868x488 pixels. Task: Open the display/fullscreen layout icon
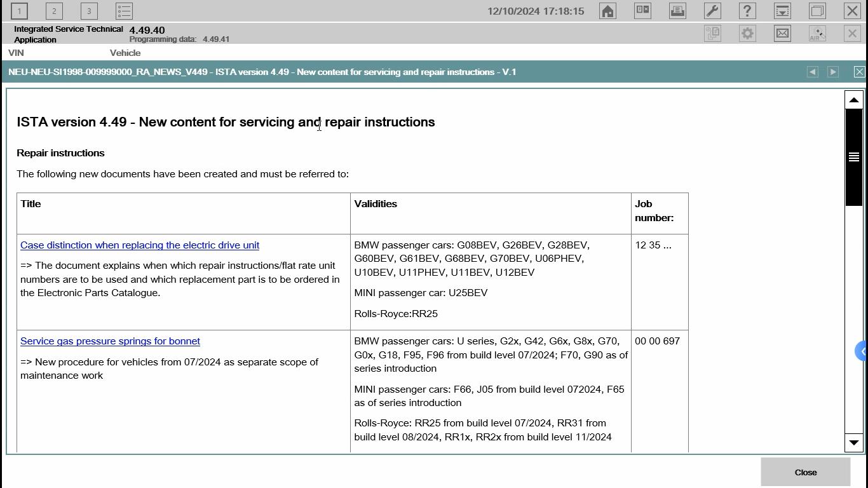[642, 11]
